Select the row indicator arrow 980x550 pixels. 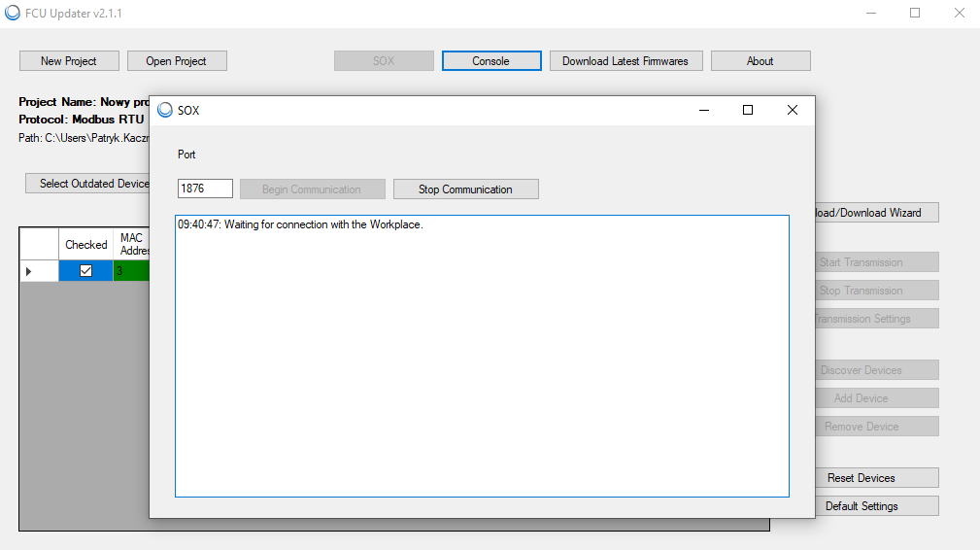click(29, 271)
